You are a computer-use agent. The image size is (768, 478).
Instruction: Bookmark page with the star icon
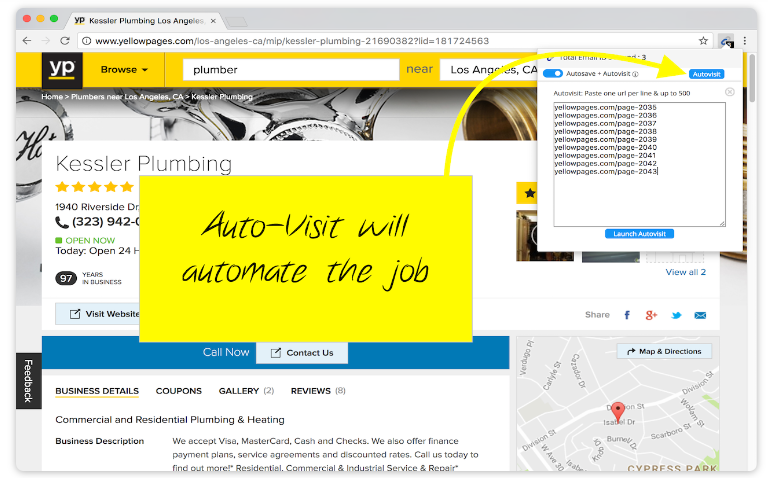(703, 41)
